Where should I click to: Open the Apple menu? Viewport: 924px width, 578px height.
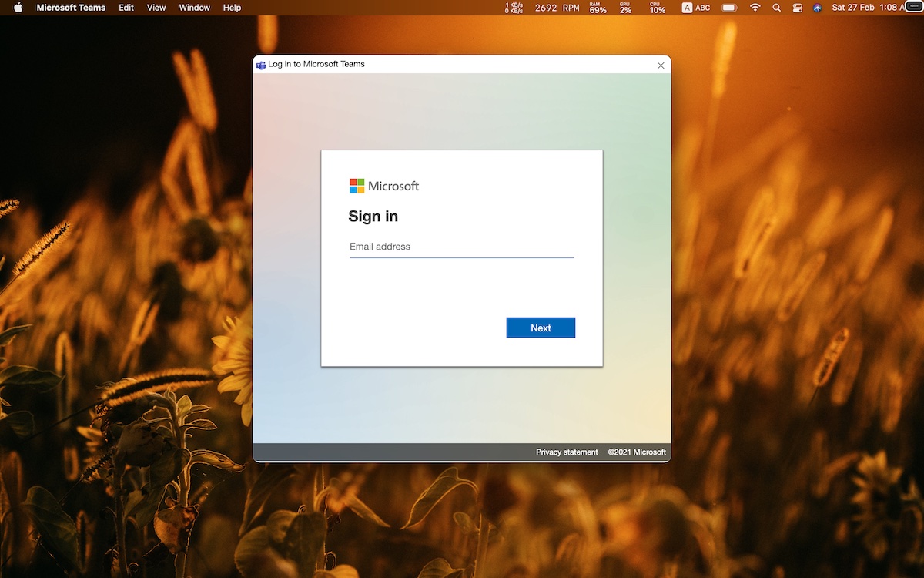point(18,8)
